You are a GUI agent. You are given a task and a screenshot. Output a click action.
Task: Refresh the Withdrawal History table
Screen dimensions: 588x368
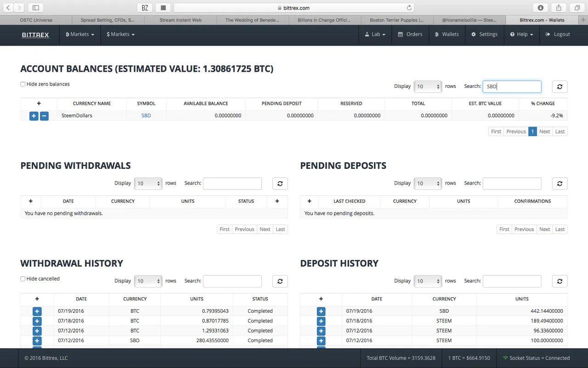tap(280, 281)
